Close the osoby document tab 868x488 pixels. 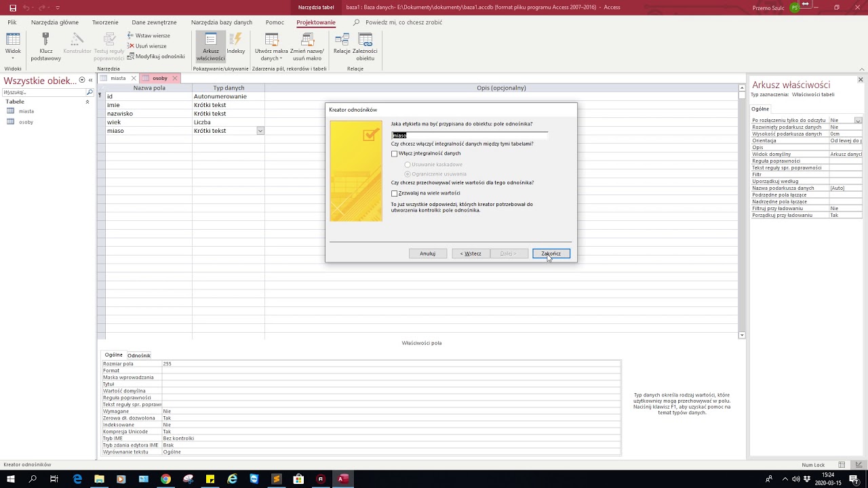[174, 78]
